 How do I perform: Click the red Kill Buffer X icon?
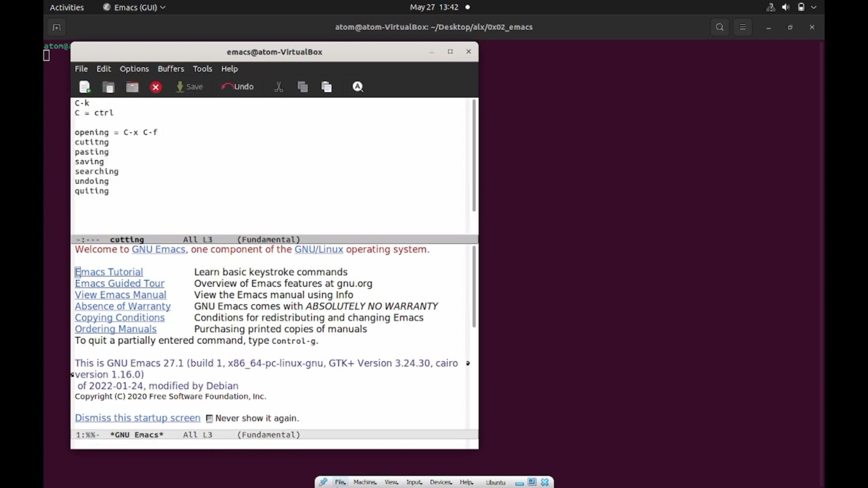coord(156,87)
